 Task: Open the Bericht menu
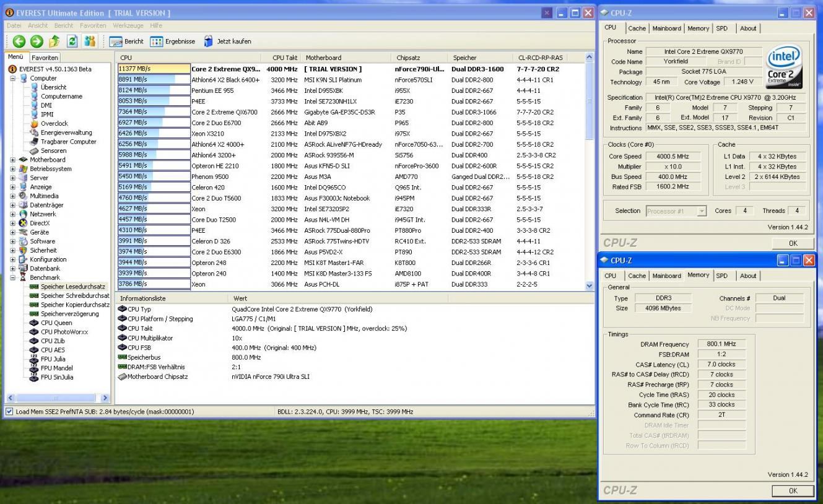click(x=64, y=25)
